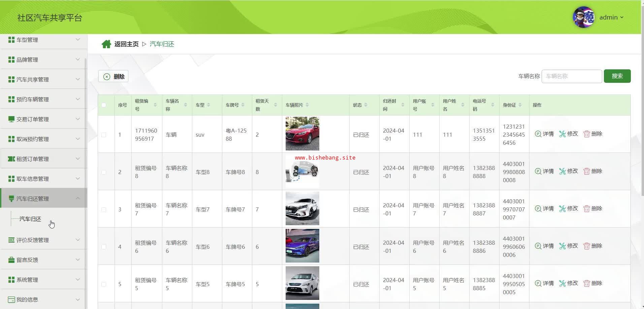Click the 汽车归还管理 trophy icon
The width and height of the screenshot is (644, 309).
pos(11,199)
